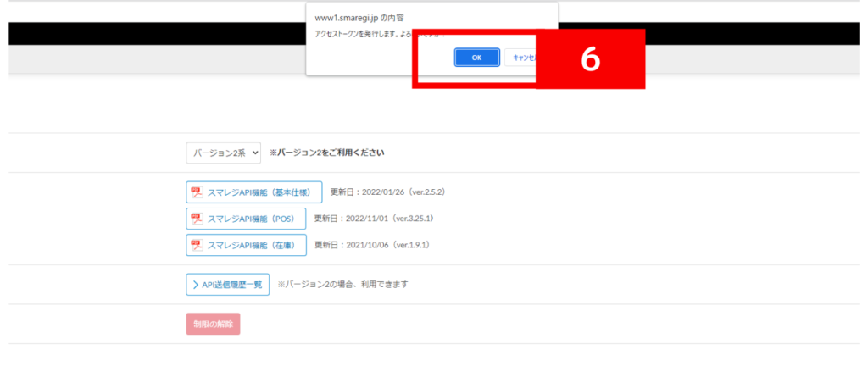
Task: Click the pink 制限の解除 button
Action: coord(213,324)
